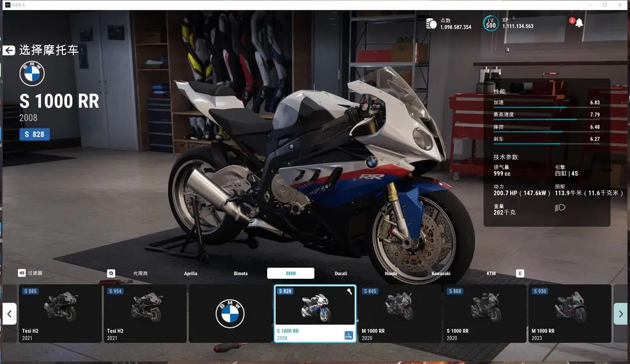Click the LV 500 level badge

tap(491, 23)
